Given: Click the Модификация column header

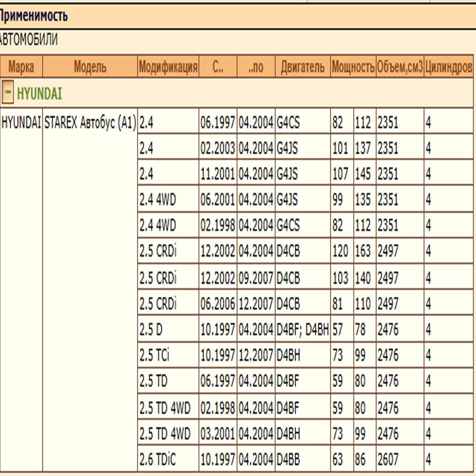Looking at the screenshot, I should pyautogui.click(x=168, y=66).
